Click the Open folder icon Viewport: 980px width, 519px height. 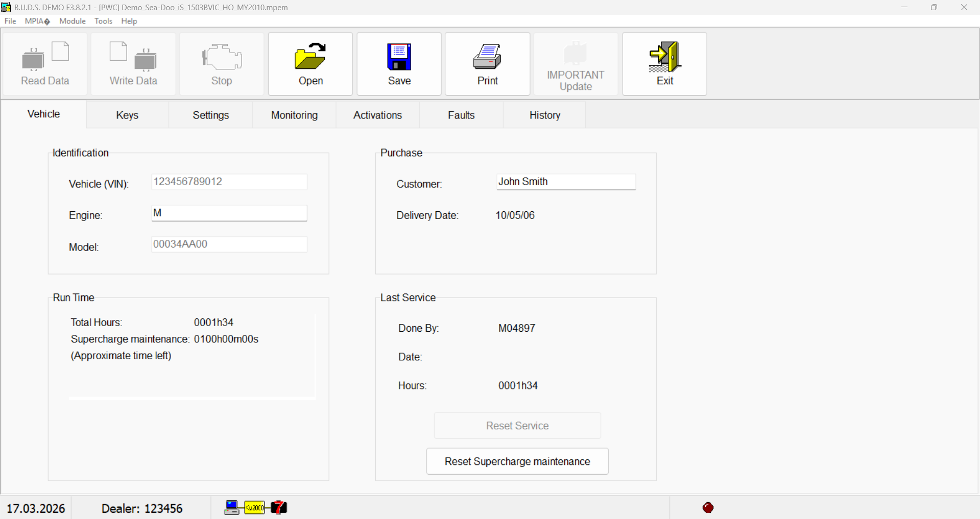point(310,56)
